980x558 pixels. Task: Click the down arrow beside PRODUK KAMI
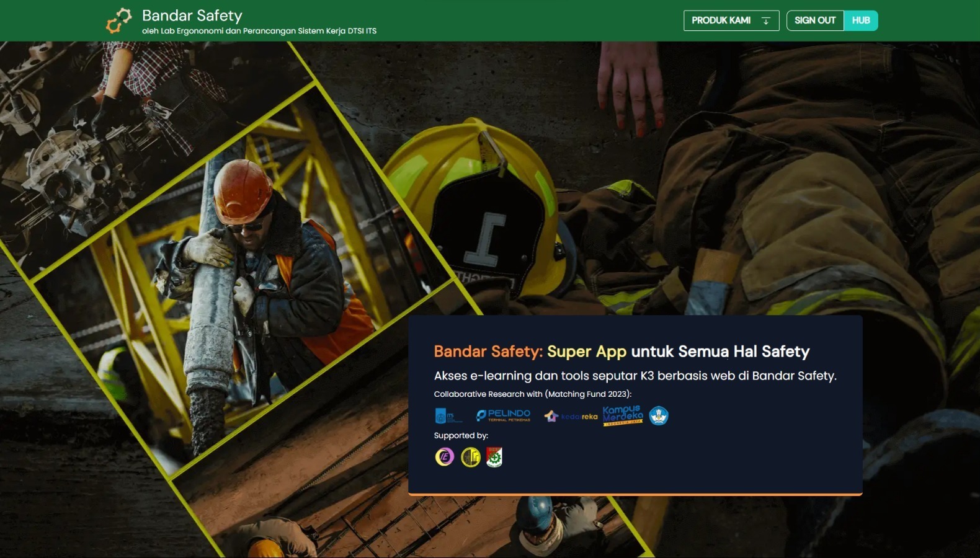coord(766,20)
